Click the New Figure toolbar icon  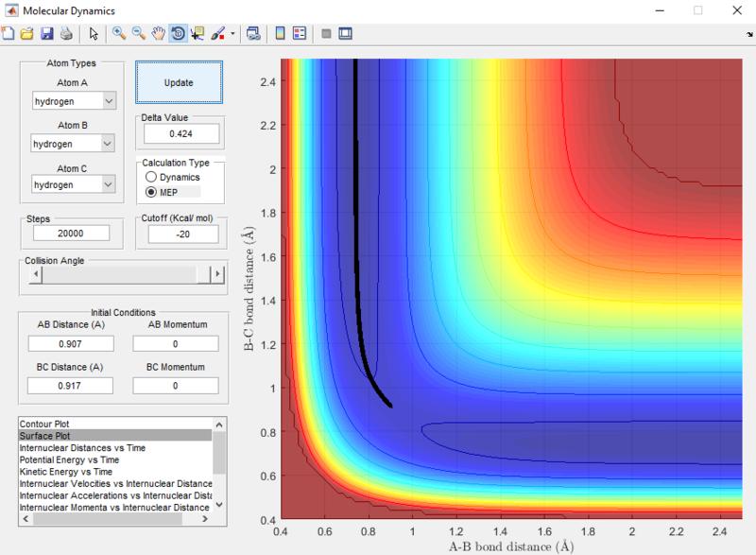pos(9,33)
